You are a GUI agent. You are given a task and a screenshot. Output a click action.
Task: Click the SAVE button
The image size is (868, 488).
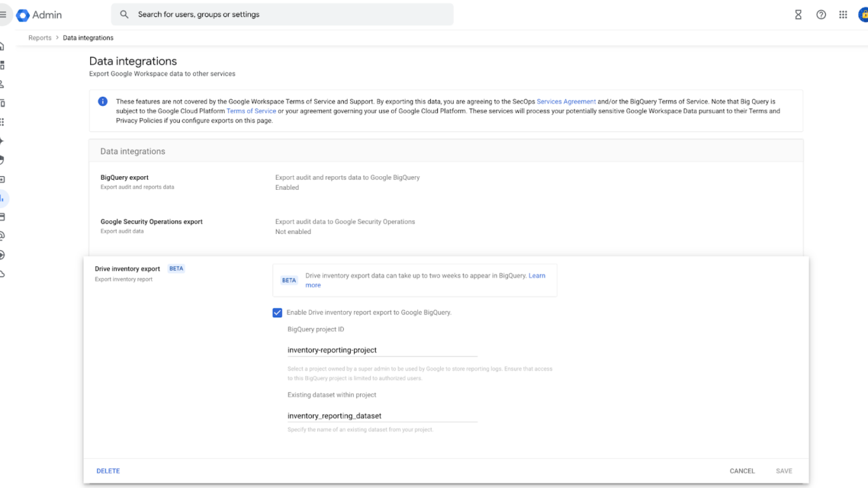[784, 471]
